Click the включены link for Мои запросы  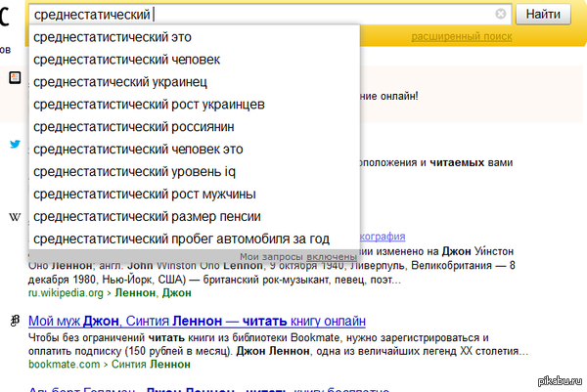pyautogui.click(x=332, y=257)
